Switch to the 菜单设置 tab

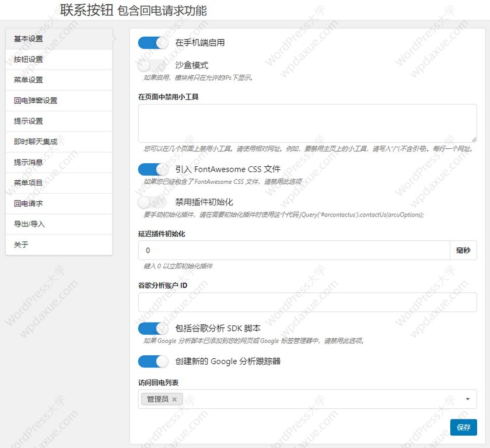coord(58,80)
